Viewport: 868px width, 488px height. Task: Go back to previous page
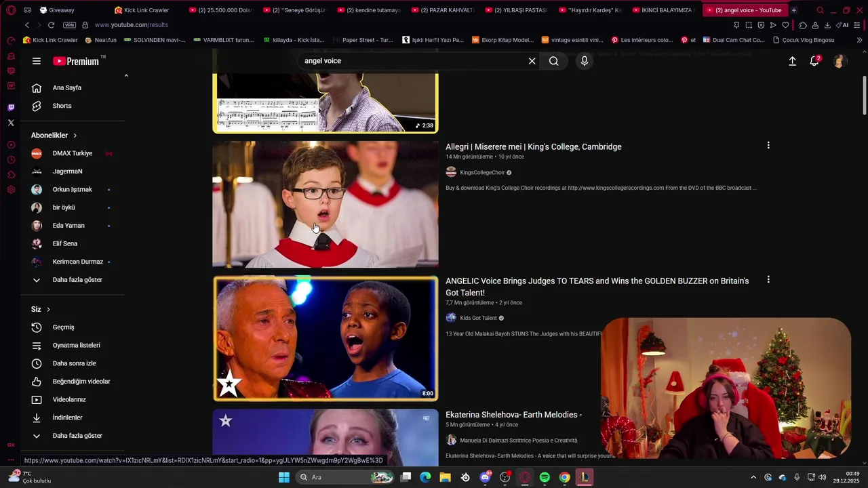(27, 25)
